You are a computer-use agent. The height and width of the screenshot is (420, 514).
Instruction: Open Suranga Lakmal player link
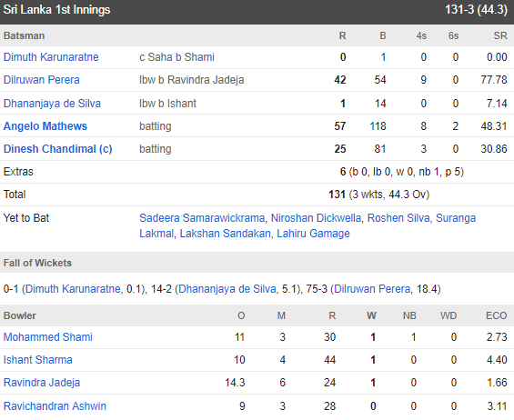[x=456, y=218]
